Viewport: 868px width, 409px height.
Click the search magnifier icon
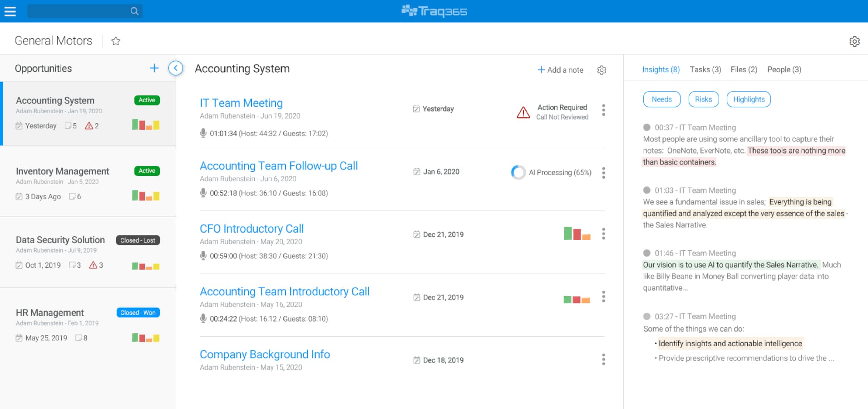134,11
